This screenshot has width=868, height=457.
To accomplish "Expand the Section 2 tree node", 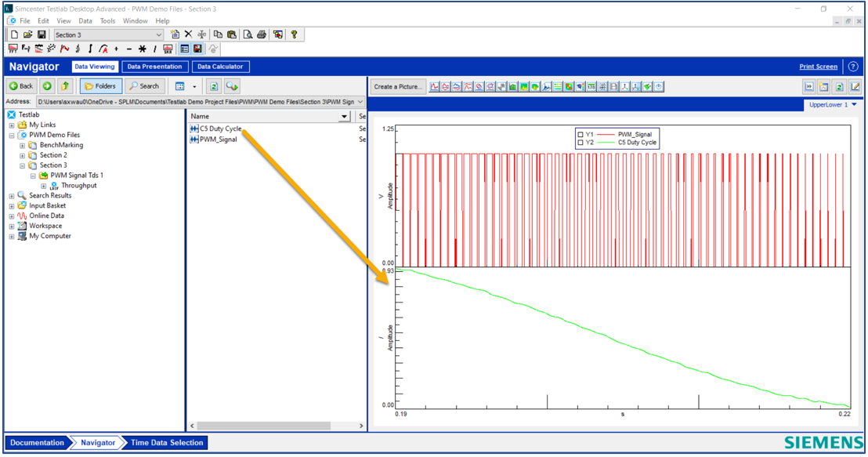I will 22,155.
